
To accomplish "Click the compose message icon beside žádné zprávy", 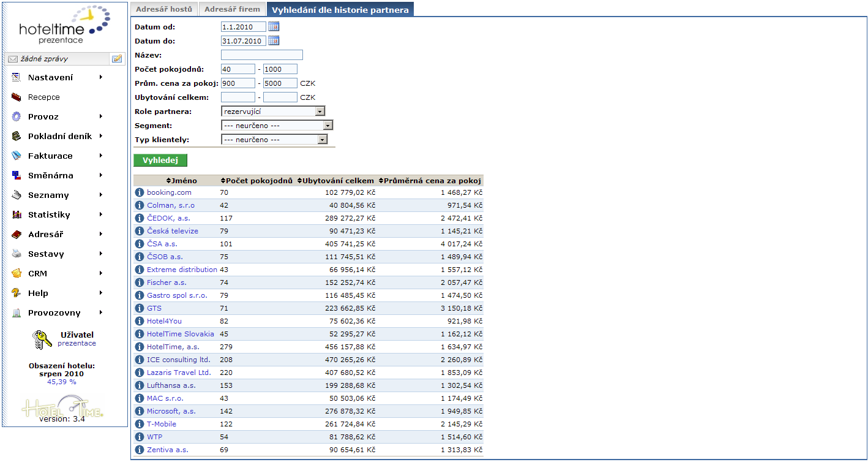I will coord(116,59).
